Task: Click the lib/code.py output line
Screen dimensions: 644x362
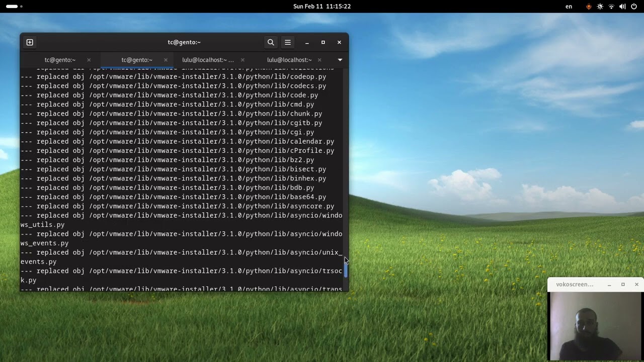Action: [170, 95]
